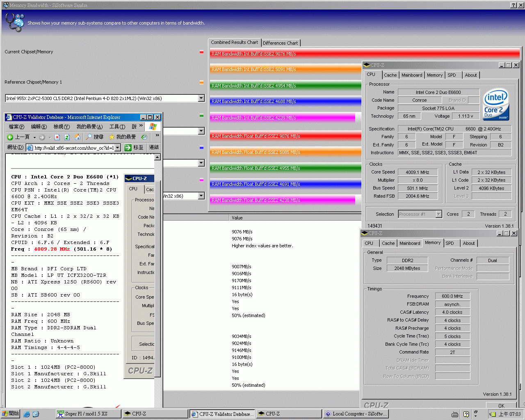525x420 pixels.
Task: Open the Back button history dropdown arrow
Action: [34, 137]
